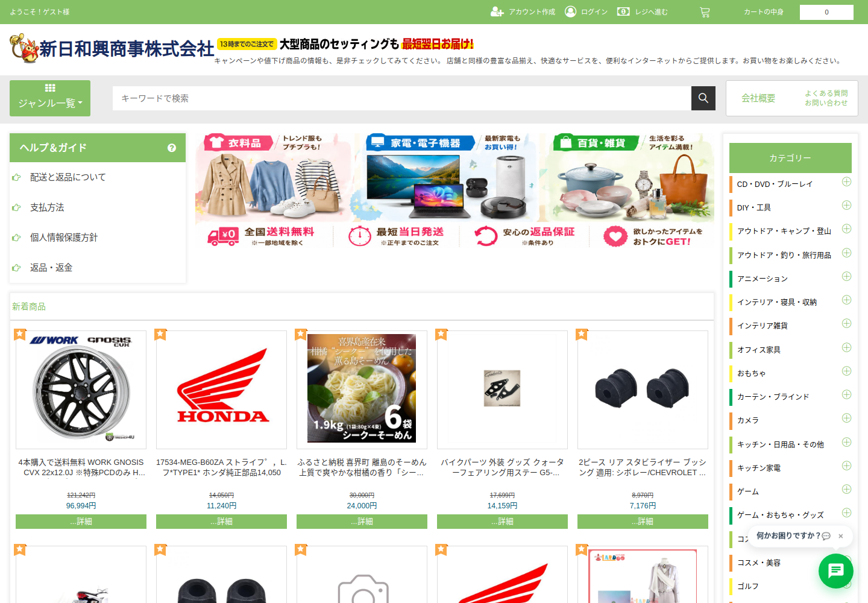Click the cart contents count field
Image resolution: width=868 pixels, height=603 pixels.
[826, 12]
